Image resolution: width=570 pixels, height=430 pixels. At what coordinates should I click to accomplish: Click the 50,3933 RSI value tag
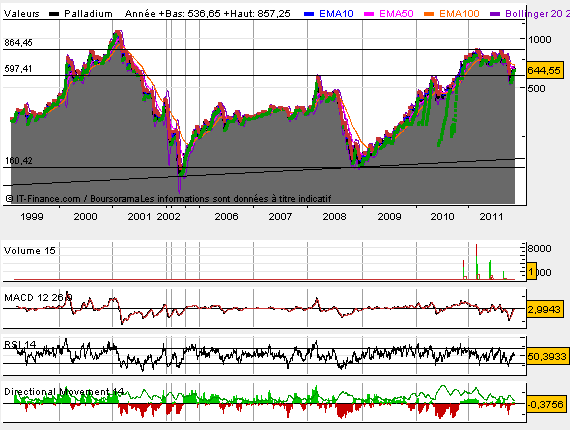[547, 356]
